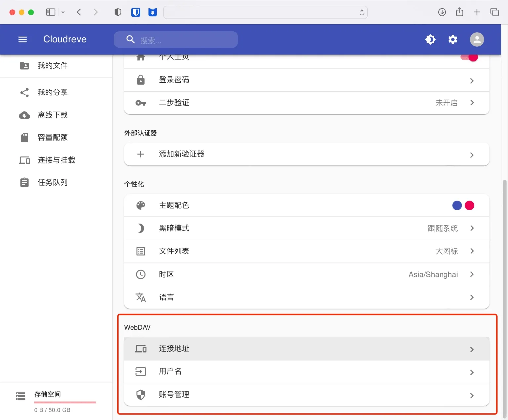
Task: Open the Cloudreve hamburger menu
Action: click(x=22, y=40)
